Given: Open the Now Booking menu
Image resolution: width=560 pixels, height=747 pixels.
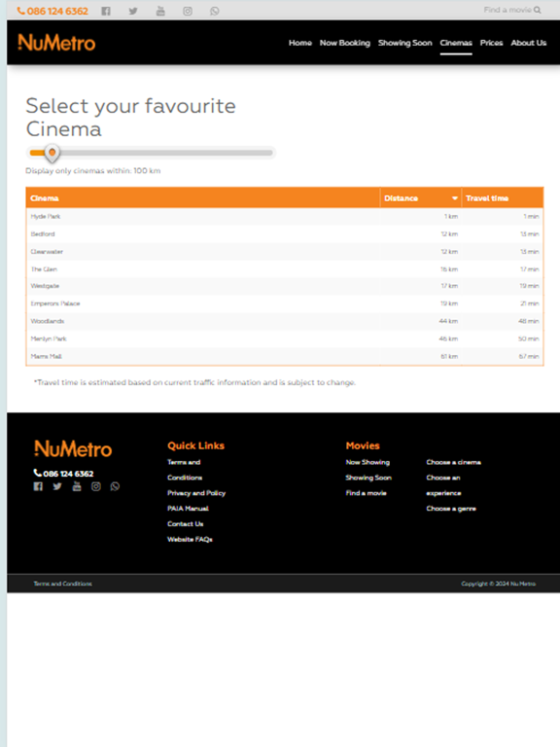Looking at the screenshot, I should tap(345, 43).
